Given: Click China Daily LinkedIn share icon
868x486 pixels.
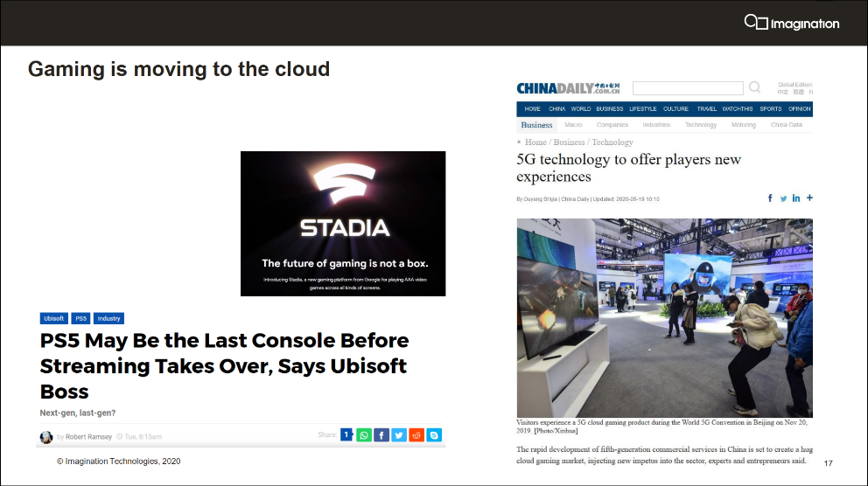Looking at the screenshot, I should point(796,198).
